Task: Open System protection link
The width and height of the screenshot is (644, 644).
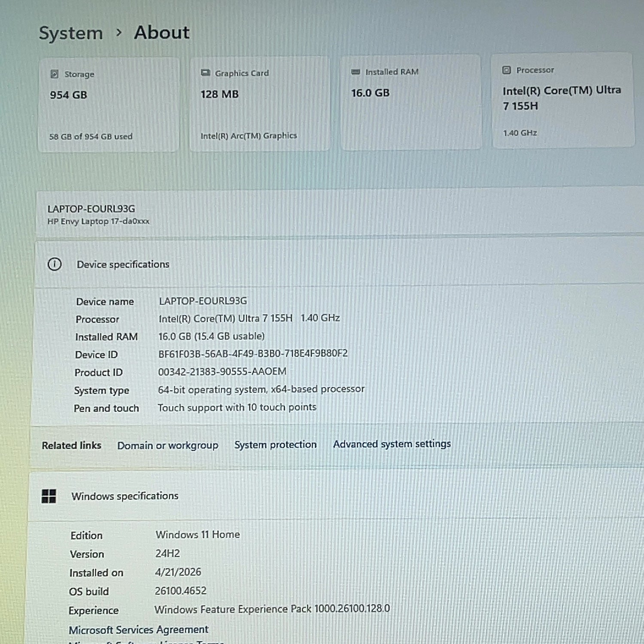Action: tap(275, 444)
